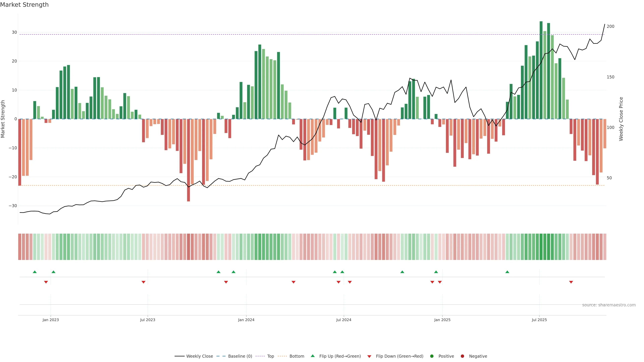Click the red Flip Down legend triangle
The width and height of the screenshot is (644, 362).
(x=369, y=356)
